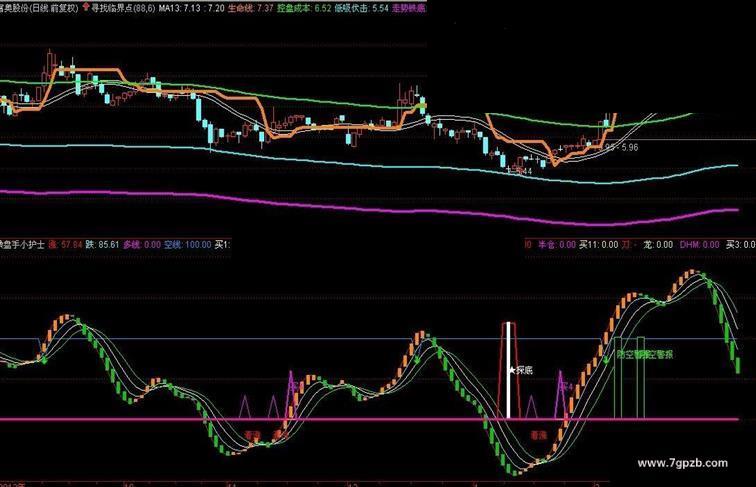This screenshot has height=487, width=756.
Task: Click the red arrow before 寻找临界点
Action: tap(86, 7)
